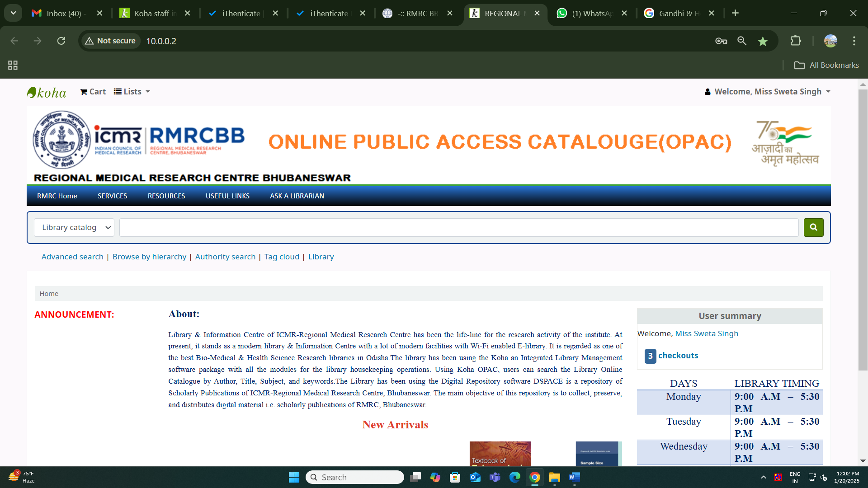Image resolution: width=868 pixels, height=488 pixels.
Task: Click the password key icon in address bar
Action: click(721, 41)
